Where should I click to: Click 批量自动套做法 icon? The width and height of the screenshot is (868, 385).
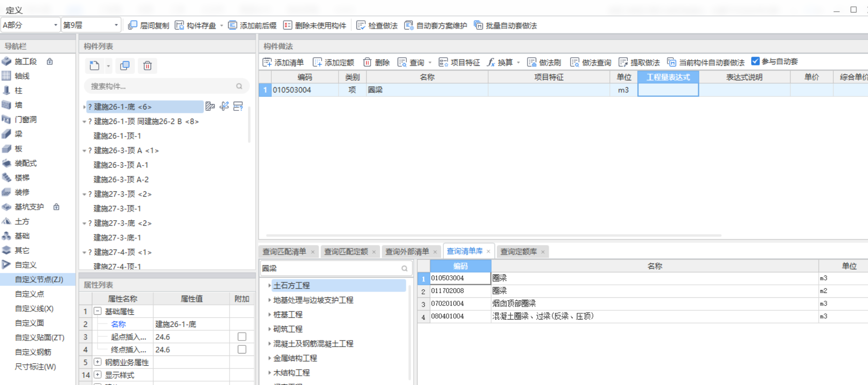(x=478, y=25)
